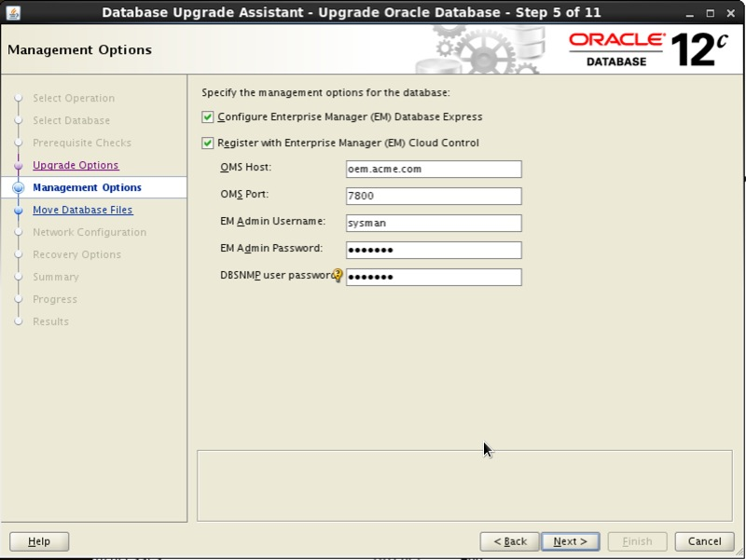Focus the OMS Port field
The width and height of the screenshot is (746, 560).
(x=434, y=196)
